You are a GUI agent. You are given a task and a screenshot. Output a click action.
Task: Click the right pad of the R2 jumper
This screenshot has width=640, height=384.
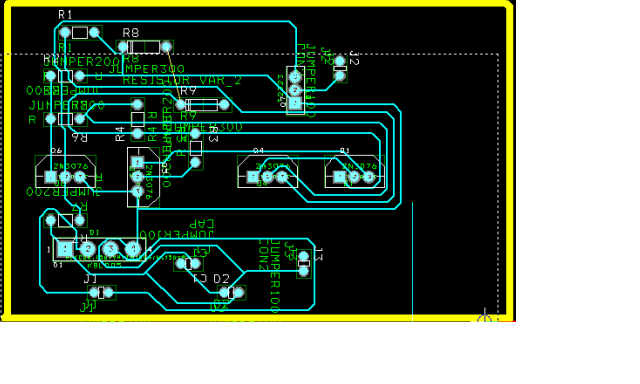point(80,76)
